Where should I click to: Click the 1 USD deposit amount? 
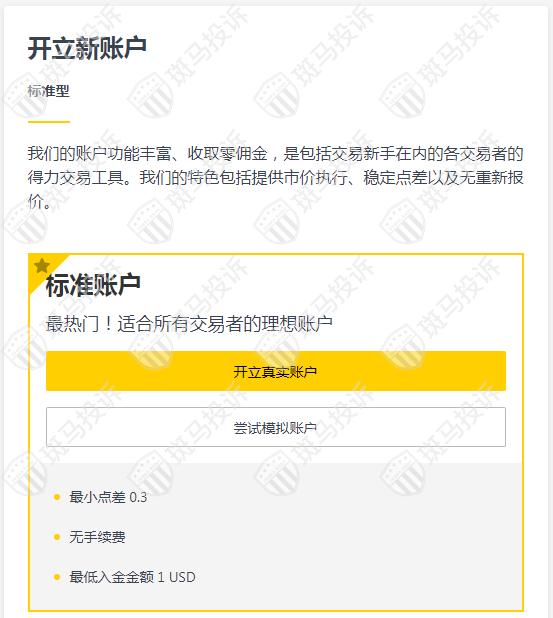[x=177, y=577]
